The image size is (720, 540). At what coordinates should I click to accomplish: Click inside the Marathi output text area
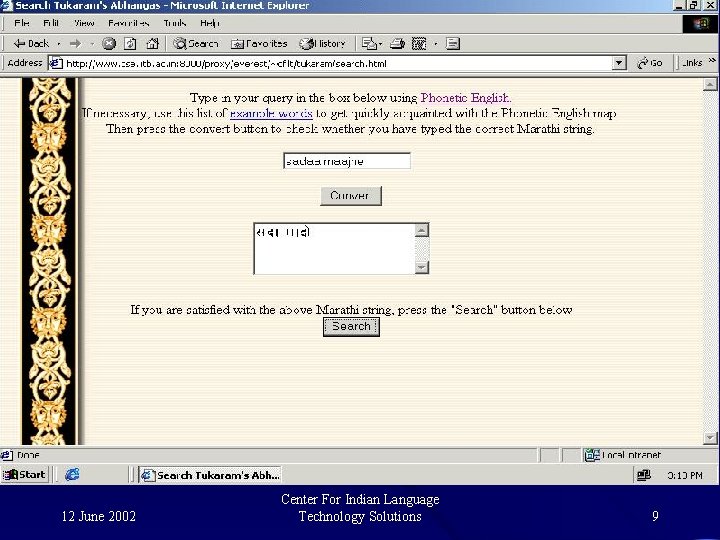pos(334,249)
